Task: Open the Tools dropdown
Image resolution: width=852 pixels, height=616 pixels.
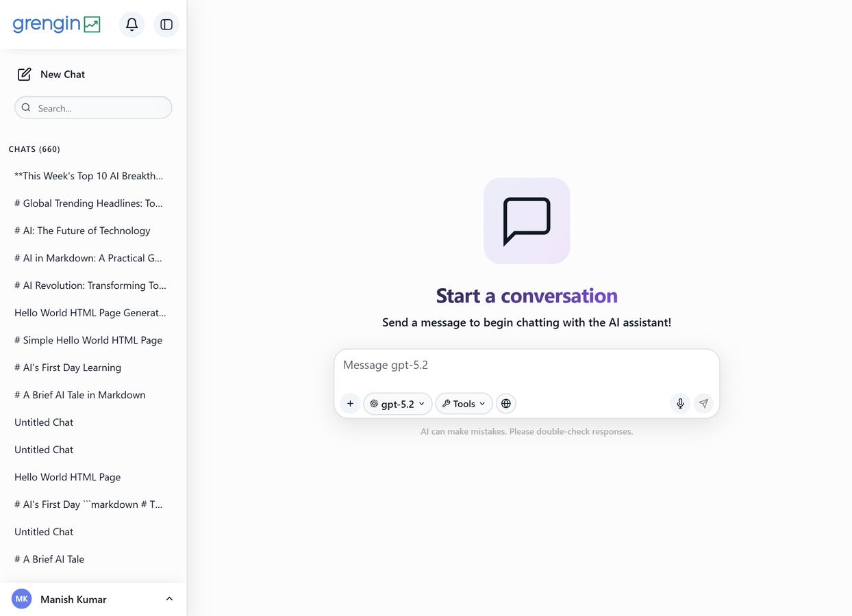Action: (464, 404)
